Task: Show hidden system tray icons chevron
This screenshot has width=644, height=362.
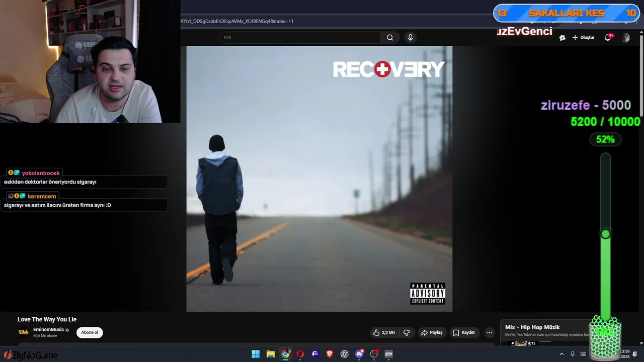Action: (x=561, y=354)
